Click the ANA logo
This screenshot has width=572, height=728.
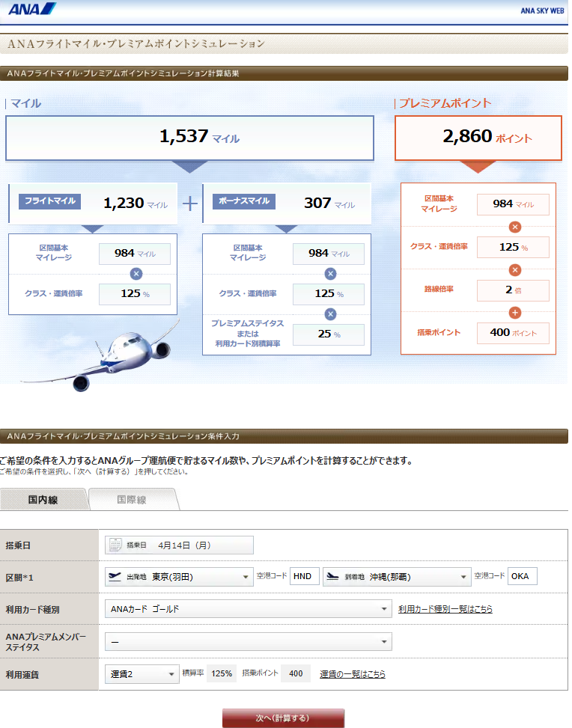pyautogui.click(x=32, y=9)
